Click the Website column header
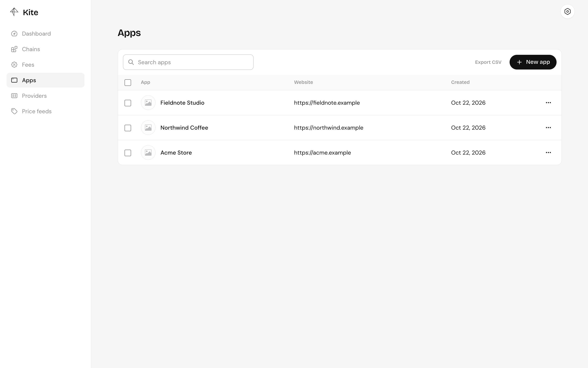This screenshot has height=368, width=588. (303, 82)
